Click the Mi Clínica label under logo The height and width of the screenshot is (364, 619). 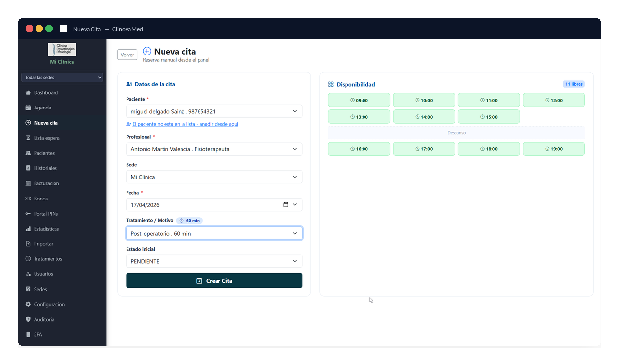62,62
